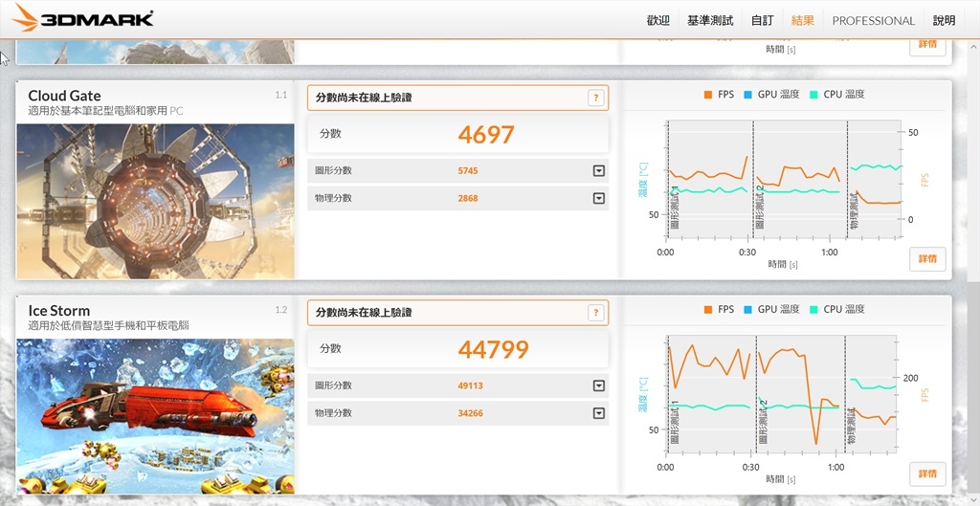Click the Ice Storm performance chart
Screen dimensions: 980x506
pyautogui.click(x=781, y=394)
